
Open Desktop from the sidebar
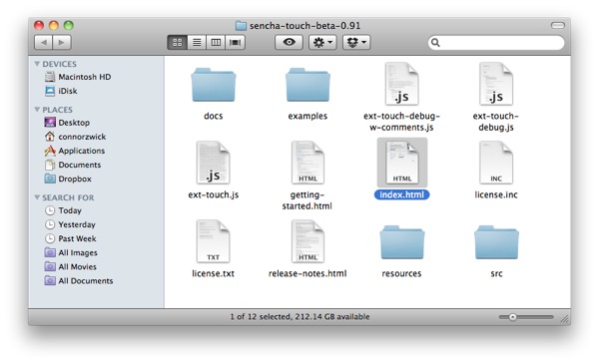tap(67, 123)
